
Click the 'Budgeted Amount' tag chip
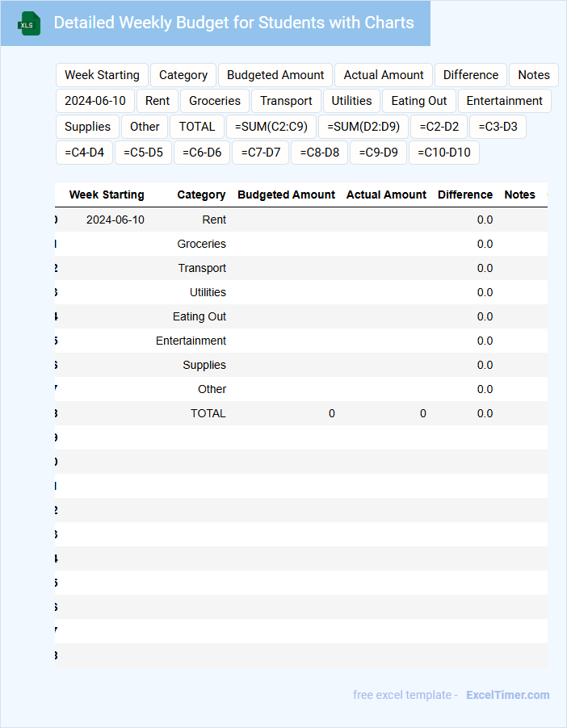pyautogui.click(x=275, y=75)
